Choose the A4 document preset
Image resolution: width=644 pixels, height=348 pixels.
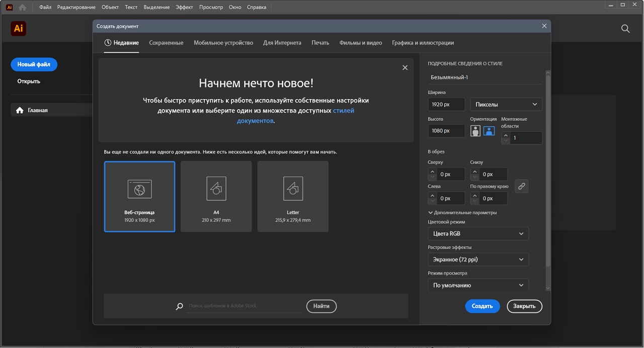216,196
